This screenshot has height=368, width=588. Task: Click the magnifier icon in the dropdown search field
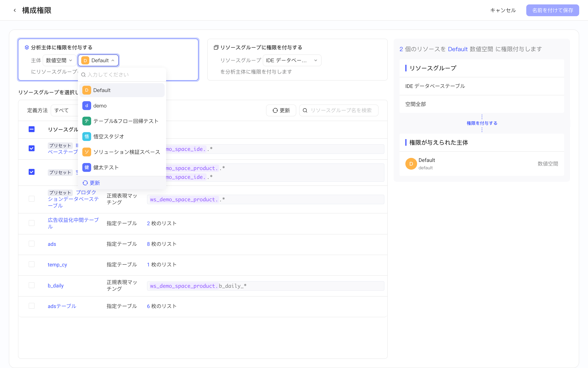tap(83, 75)
